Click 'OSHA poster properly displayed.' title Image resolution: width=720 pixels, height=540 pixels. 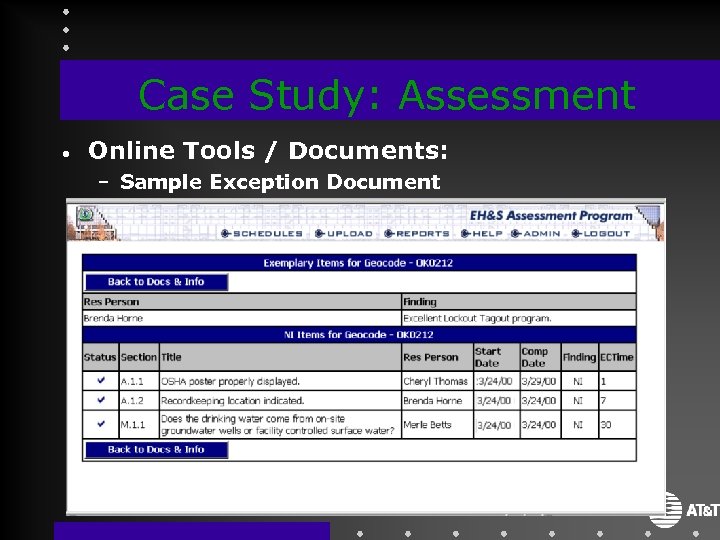tap(230, 381)
